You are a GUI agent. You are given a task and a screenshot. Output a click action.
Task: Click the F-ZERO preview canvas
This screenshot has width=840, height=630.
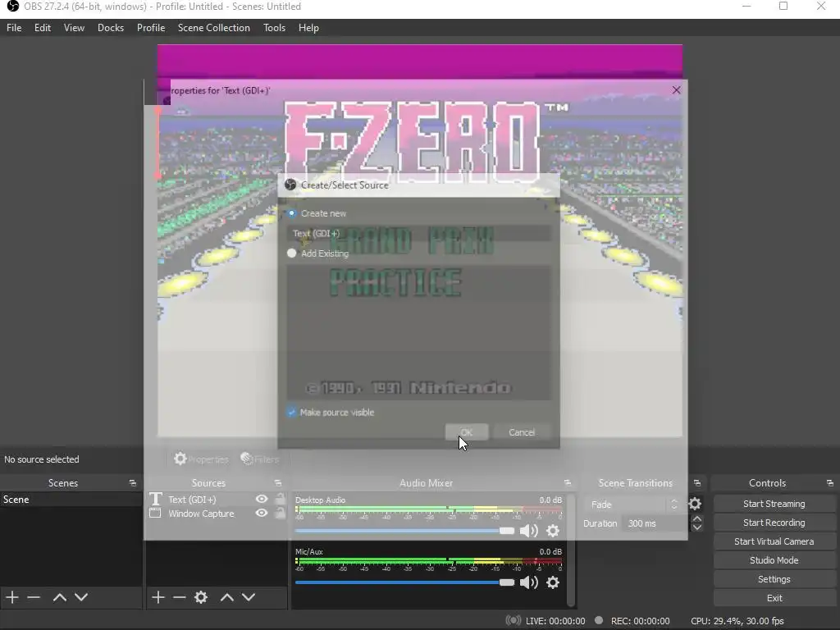[x=420, y=240]
